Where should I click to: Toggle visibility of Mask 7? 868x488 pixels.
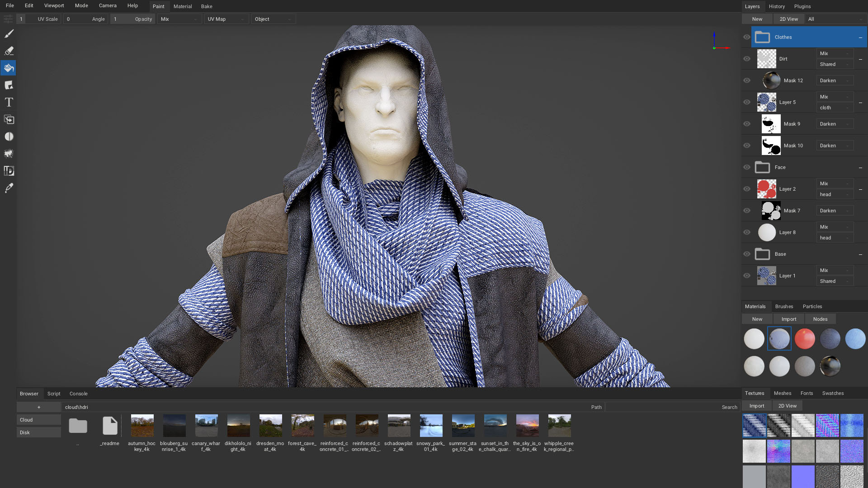point(747,211)
